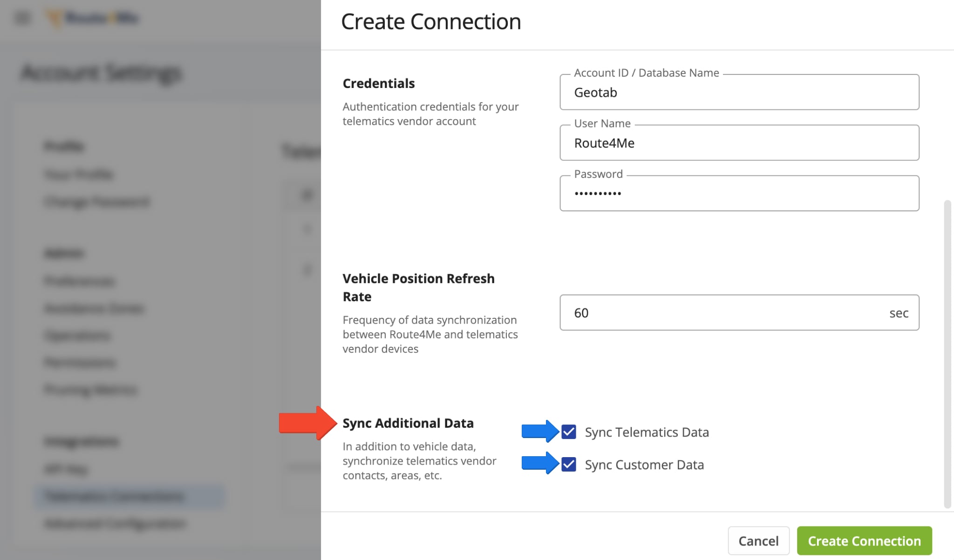
Task: Focus the Password input field
Action: [x=739, y=193]
